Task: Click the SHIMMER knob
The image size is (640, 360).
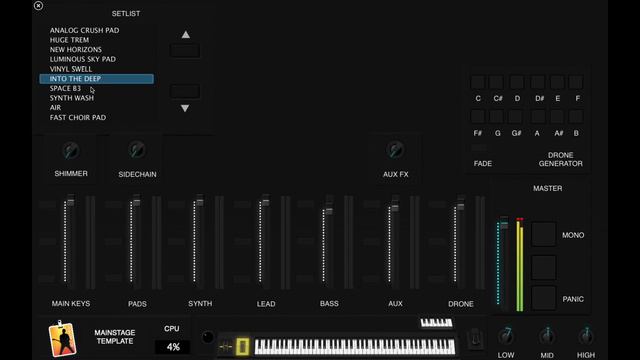Action: point(71,151)
